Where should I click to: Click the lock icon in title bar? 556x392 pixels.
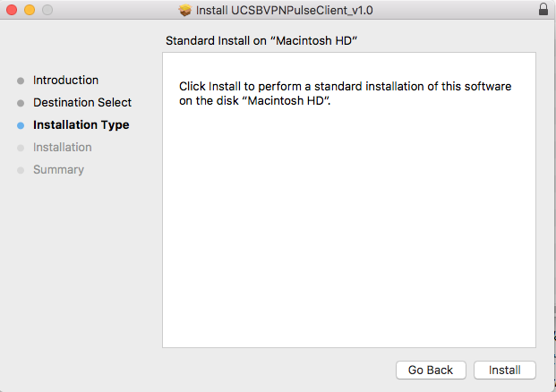tap(543, 9)
